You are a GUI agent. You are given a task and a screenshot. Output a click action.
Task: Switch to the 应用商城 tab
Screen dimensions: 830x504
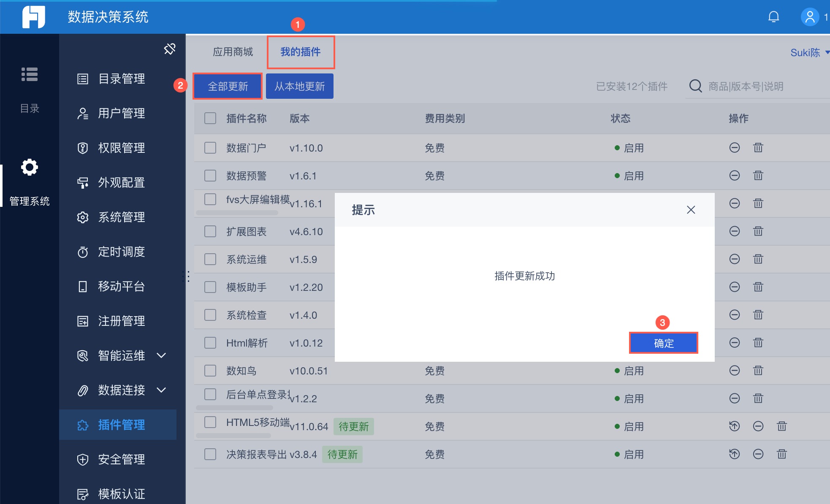(x=233, y=52)
